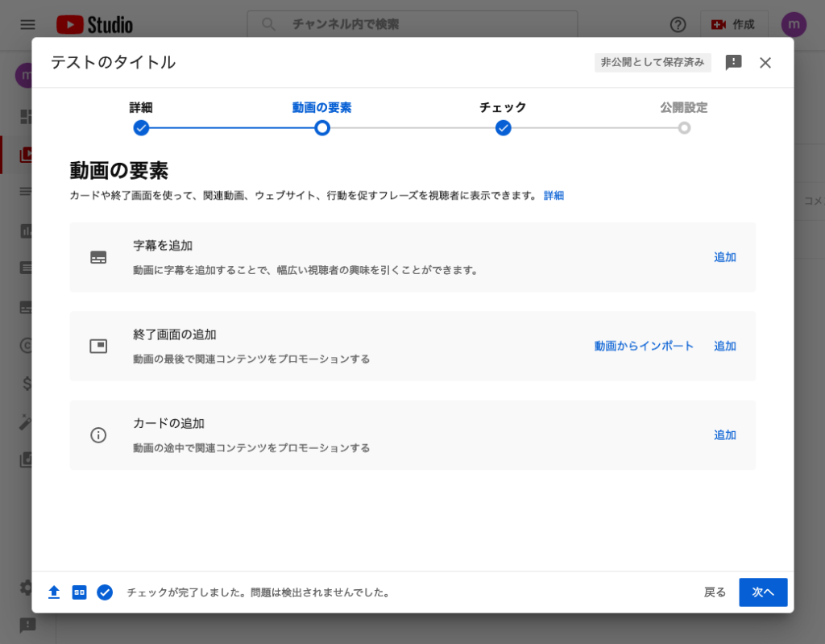
Task: Click 次へ to proceed
Action: click(x=762, y=592)
